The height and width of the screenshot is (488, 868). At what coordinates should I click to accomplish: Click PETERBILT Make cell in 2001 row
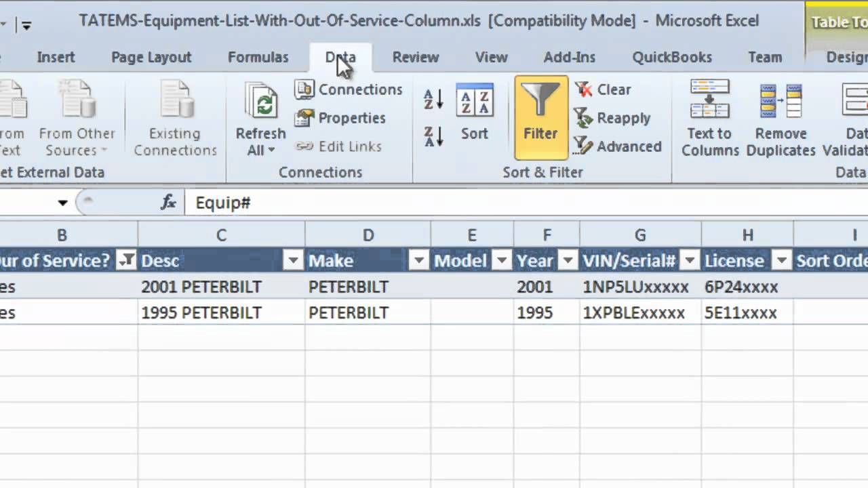[368, 287]
